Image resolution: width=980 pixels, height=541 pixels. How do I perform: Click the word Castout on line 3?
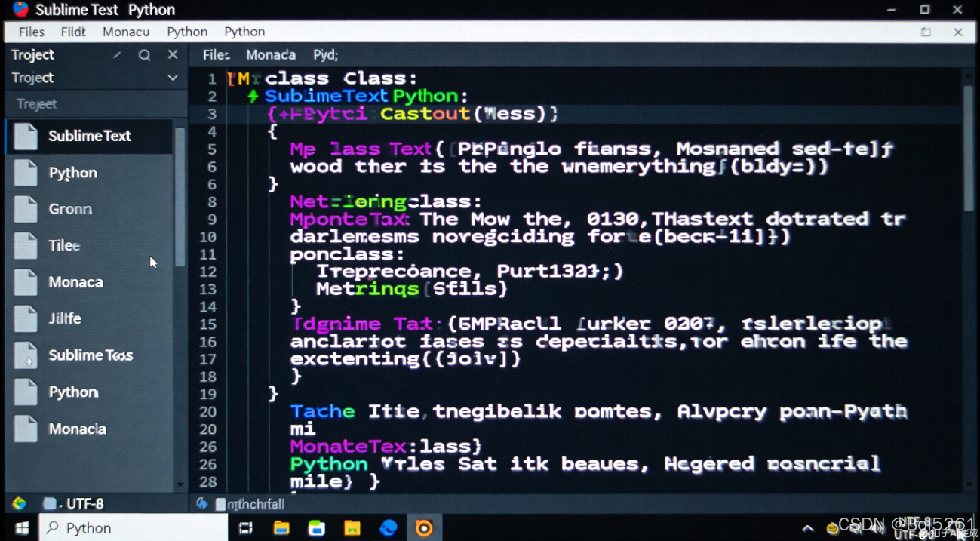pyautogui.click(x=425, y=114)
